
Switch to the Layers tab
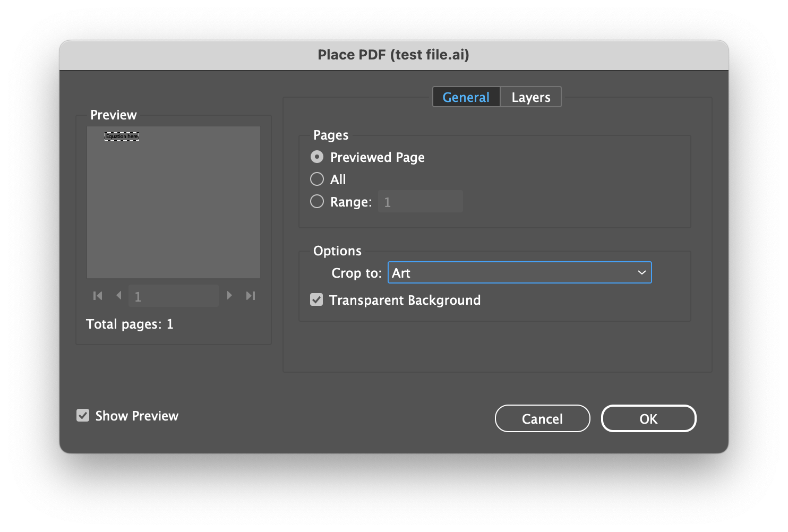(x=530, y=97)
